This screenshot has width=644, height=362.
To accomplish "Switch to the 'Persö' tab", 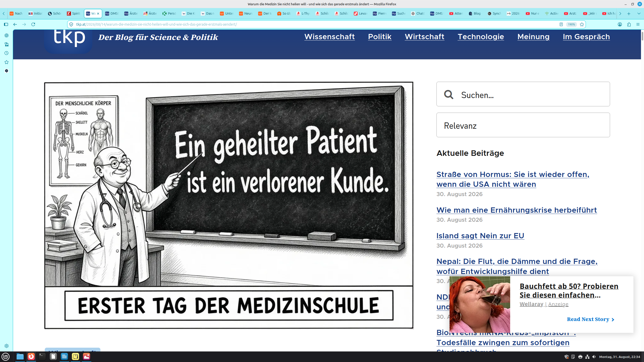I will [169, 14].
